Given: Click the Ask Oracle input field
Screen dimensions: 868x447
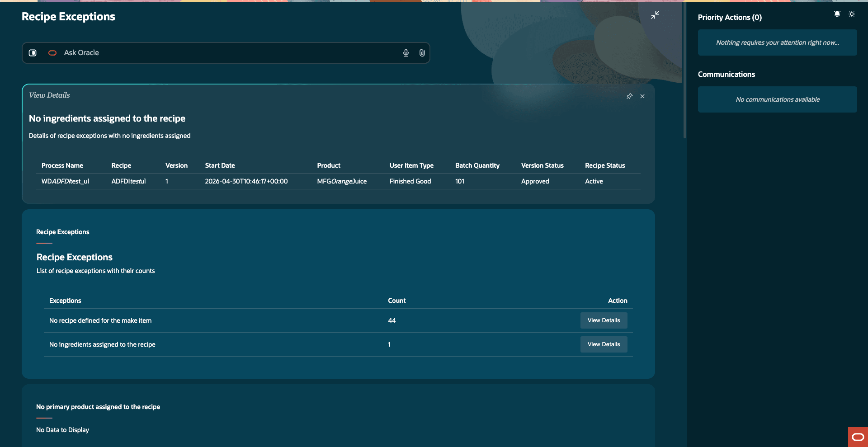Looking at the screenshot, I should pos(226,53).
